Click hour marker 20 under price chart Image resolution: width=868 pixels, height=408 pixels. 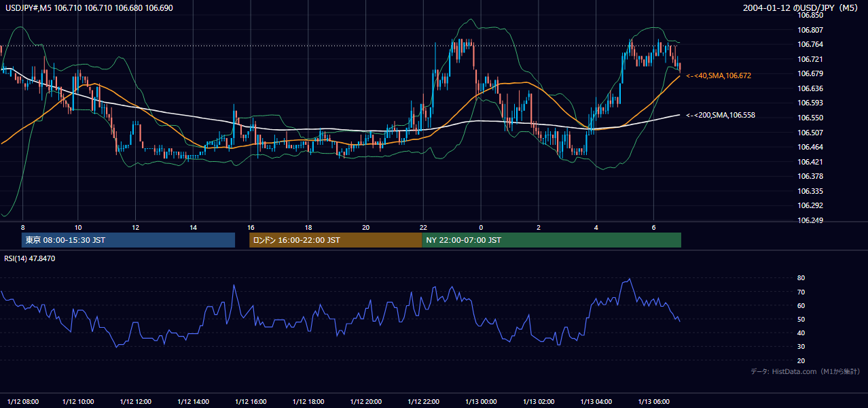pyautogui.click(x=366, y=227)
